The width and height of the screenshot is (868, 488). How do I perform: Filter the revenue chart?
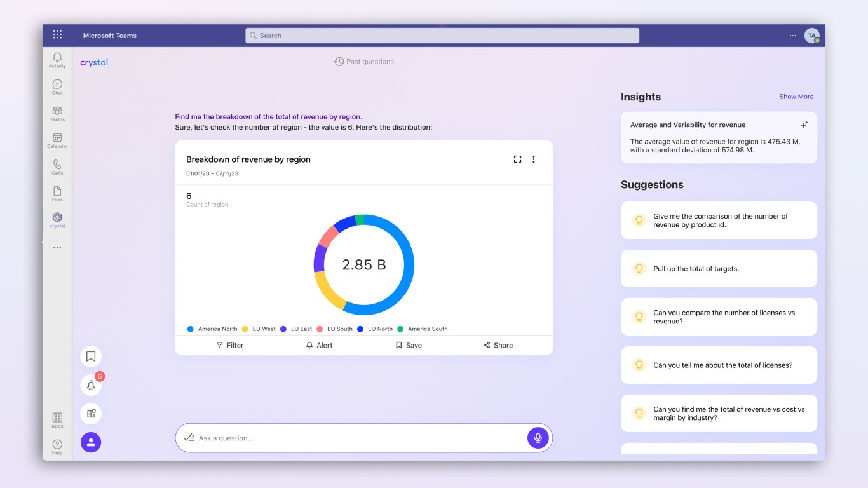229,345
